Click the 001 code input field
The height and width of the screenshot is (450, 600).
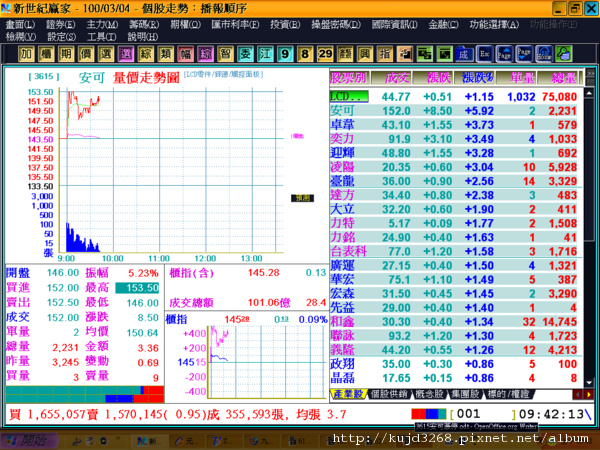[x=483, y=414]
